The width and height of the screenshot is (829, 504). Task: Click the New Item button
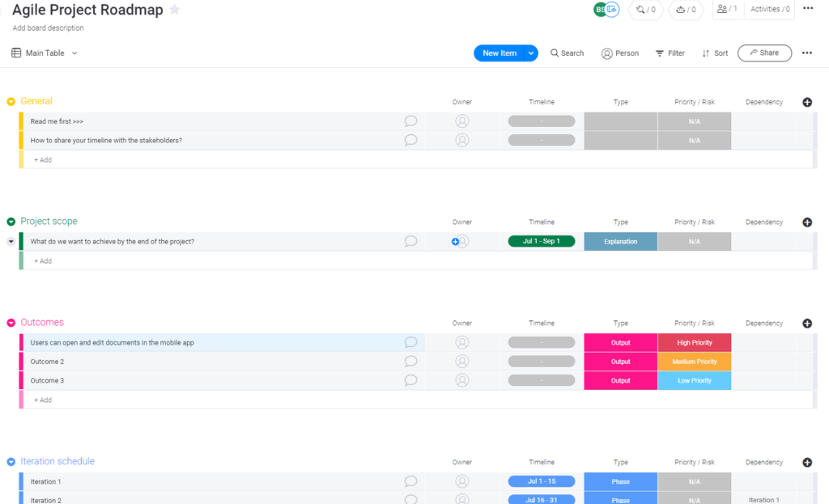pos(500,53)
